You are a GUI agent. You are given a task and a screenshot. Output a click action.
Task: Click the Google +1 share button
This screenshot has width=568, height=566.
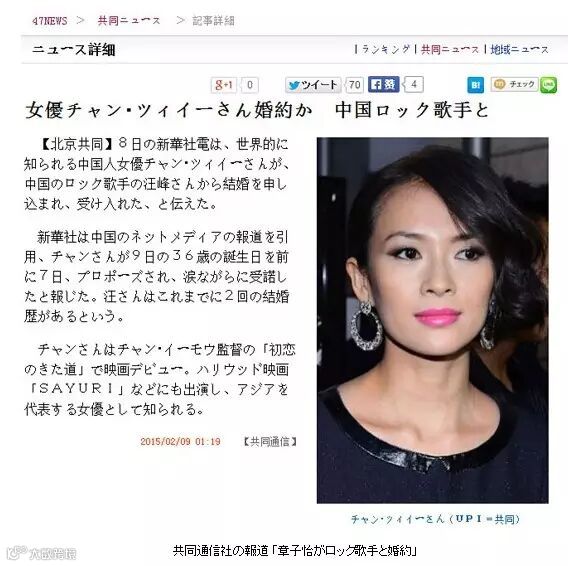point(224,85)
